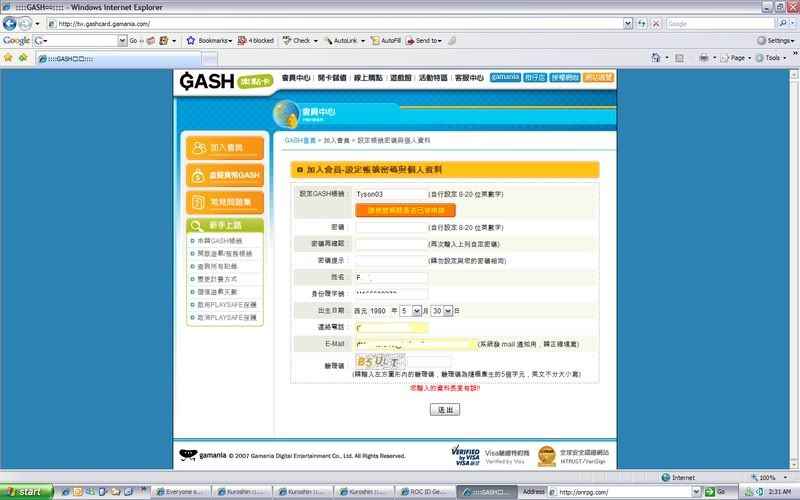800x500 pixels.
Task: Click the 送出 submit button
Action: coord(444,410)
